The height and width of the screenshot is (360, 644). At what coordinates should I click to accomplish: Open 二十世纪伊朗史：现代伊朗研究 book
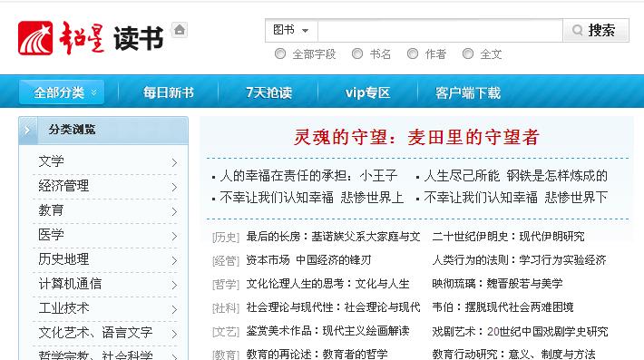[x=508, y=237]
